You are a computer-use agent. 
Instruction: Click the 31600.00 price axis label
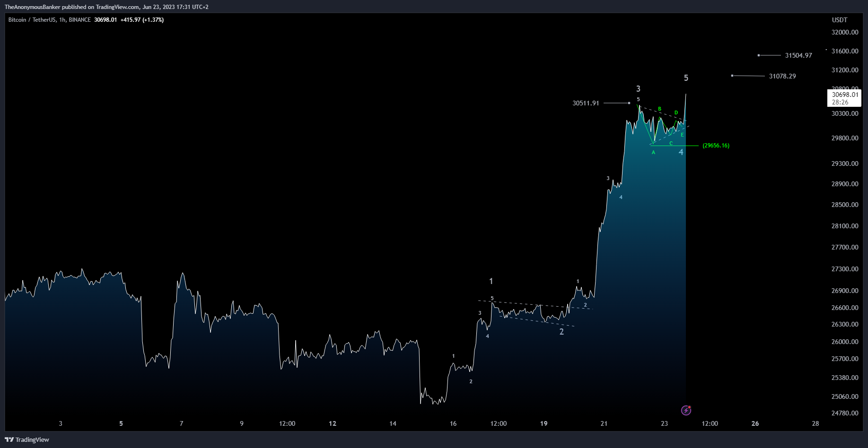(x=845, y=51)
